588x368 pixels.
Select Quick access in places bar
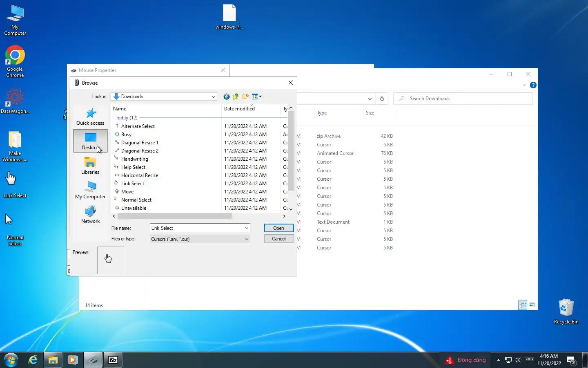coord(90,117)
